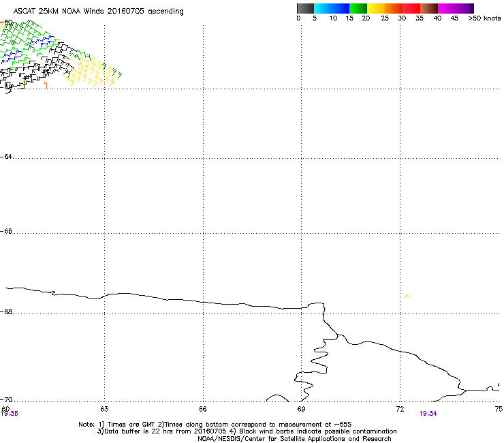This screenshot has width=504, height=443.
Task: Click the yellow 20-25 knots color segment
Action: point(376,8)
